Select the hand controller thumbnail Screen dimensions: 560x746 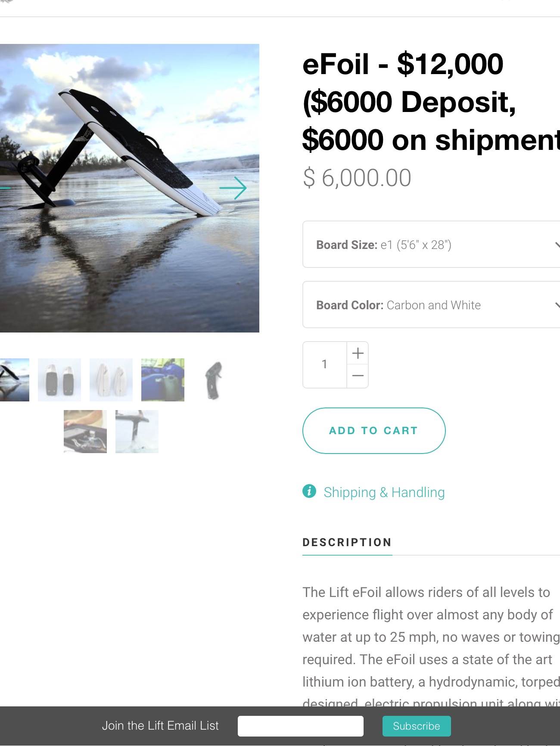coord(214,380)
